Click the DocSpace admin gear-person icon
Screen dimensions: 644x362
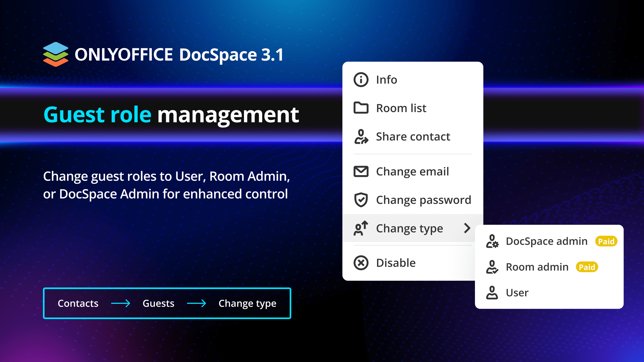[492, 241]
